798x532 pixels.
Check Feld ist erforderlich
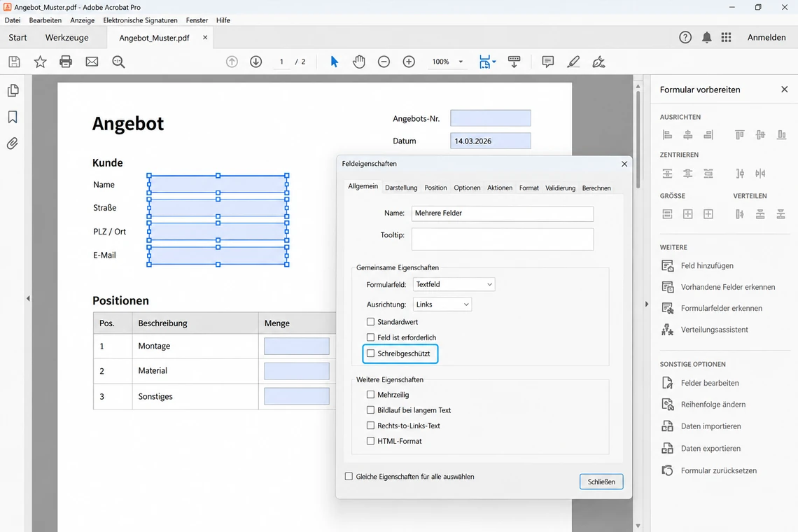coord(370,337)
